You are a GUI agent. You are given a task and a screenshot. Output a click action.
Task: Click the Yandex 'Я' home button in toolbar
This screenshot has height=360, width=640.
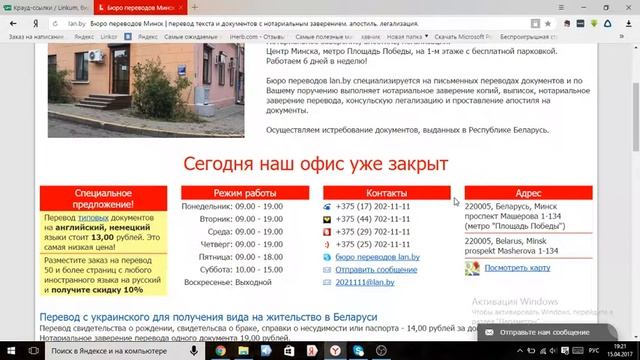(x=36, y=24)
